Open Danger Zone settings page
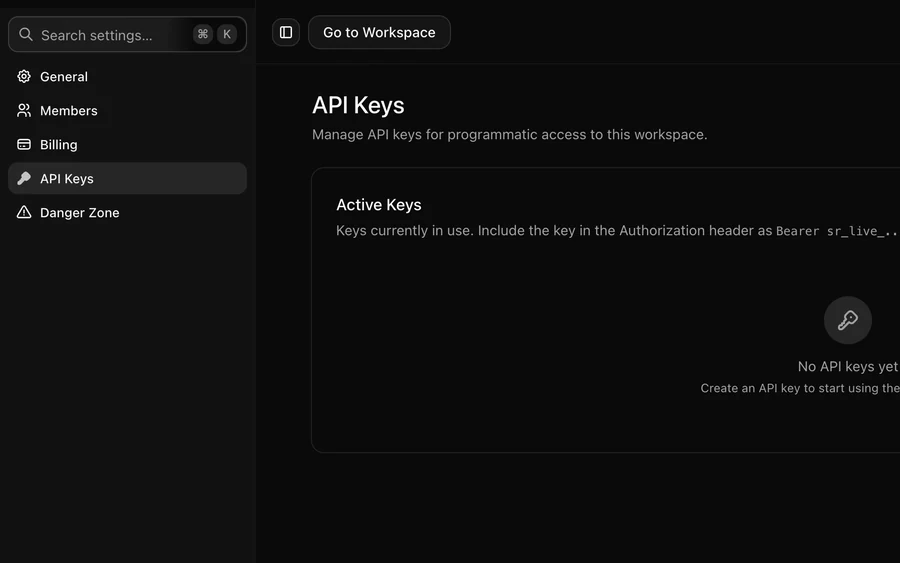 pos(127,212)
